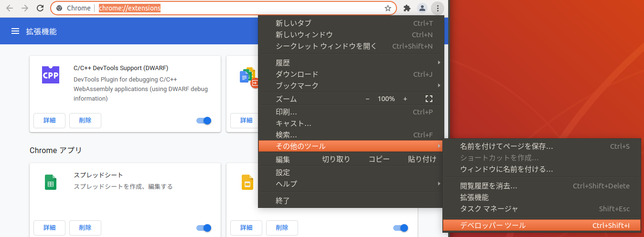Click 詳細 button for C/C++ DevTools Support
The image size is (644, 237).
(x=50, y=121)
